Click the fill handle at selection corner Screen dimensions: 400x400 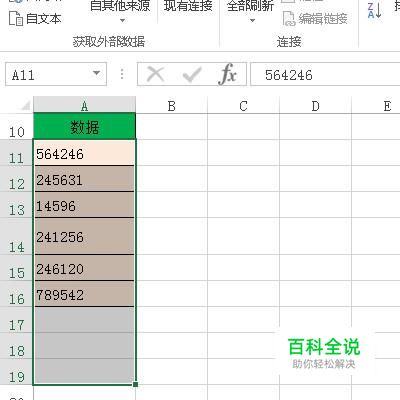pyautogui.click(x=135, y=384)
